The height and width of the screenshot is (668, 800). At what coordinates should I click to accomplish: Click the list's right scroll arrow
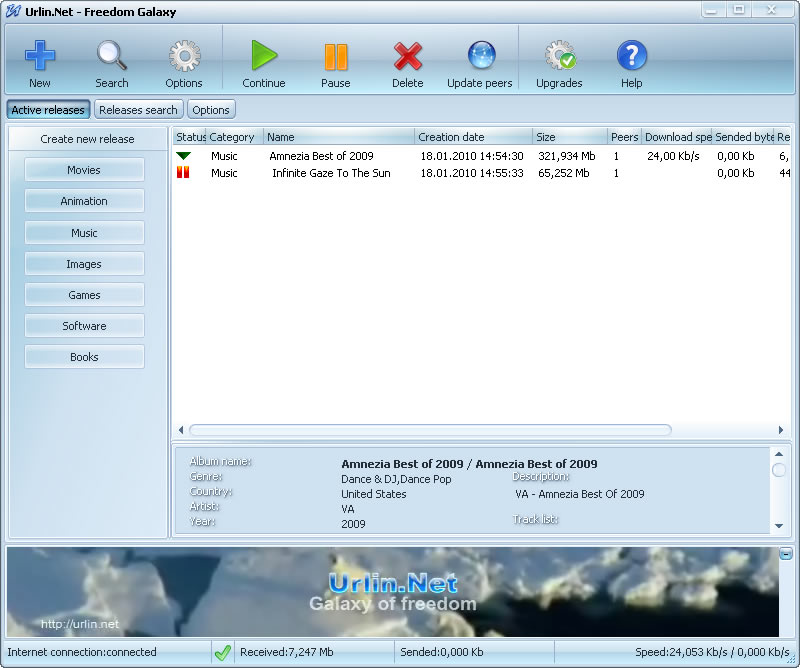coord(781,430)
